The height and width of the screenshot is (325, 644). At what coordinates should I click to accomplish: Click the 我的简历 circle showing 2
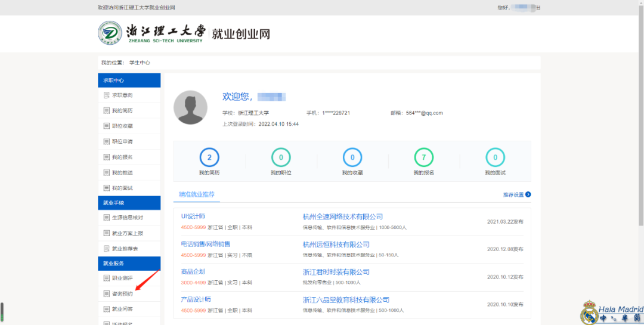[x=209, y=157]
